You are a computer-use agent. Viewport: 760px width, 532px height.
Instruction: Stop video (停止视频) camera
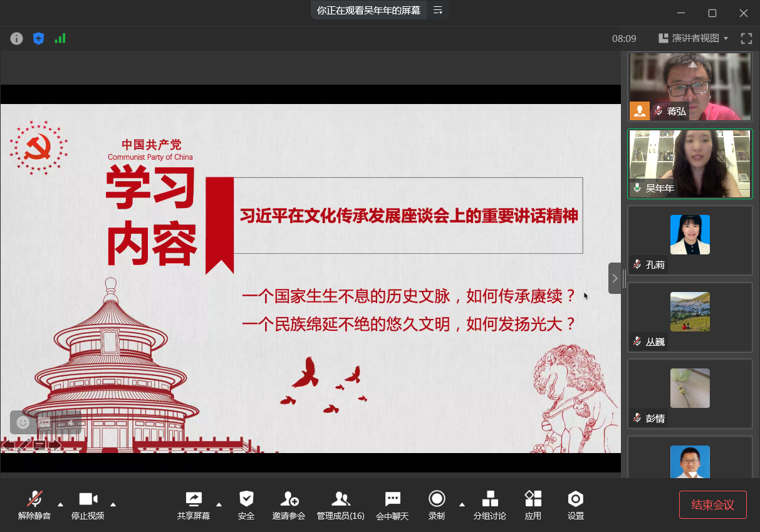88,505
